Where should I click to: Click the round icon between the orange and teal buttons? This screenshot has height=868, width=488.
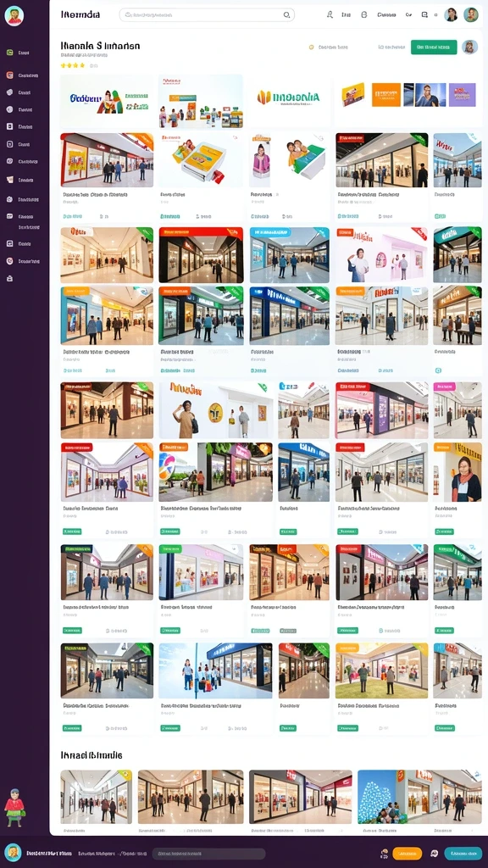(435, 854)
